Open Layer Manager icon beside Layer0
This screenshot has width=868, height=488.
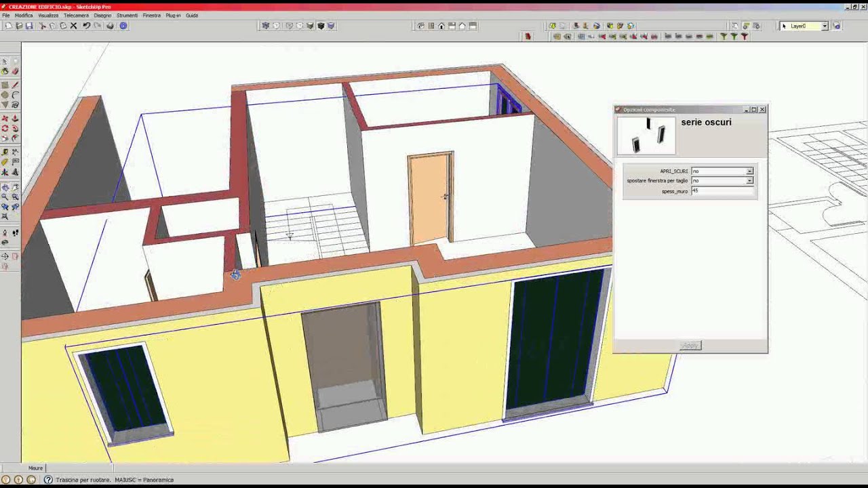tap(837, 26)
